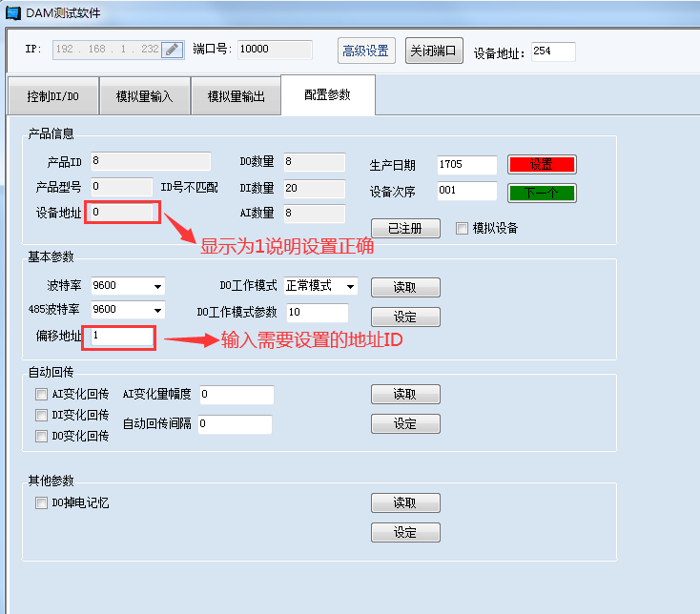Open the 模拟量输入 tab
Image resolution: width=700 pixels, height=614 pixels.
(x=145, y=96)
